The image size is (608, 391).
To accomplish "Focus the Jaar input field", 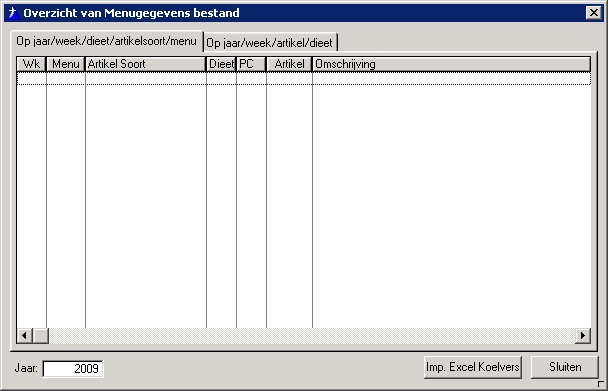I will pos(73,369).
